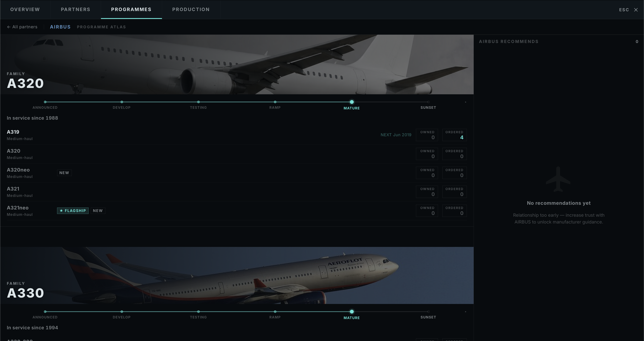Screen dimensions: 644x341
Task: Open the A320neo variant row
Action: (x=237, y=173)
